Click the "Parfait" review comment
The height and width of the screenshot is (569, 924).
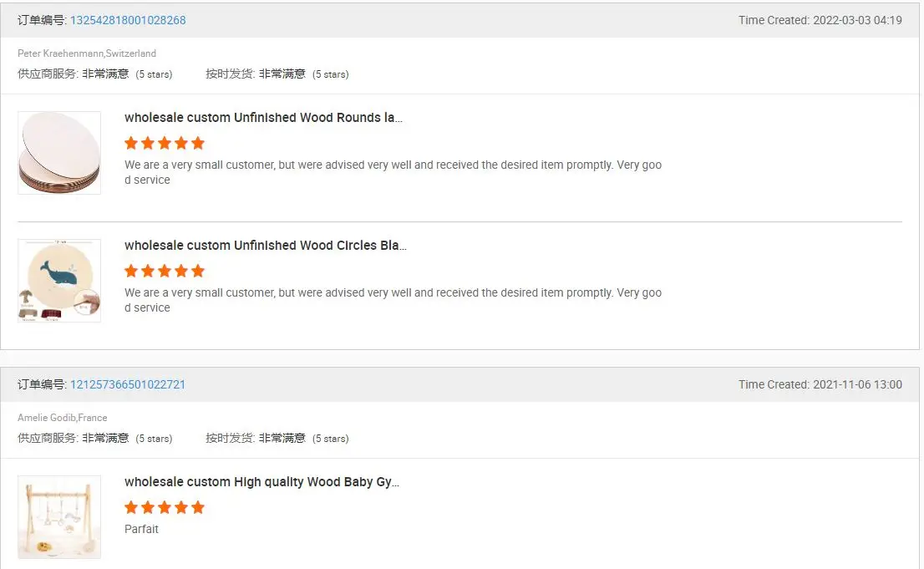pos(141,529)
